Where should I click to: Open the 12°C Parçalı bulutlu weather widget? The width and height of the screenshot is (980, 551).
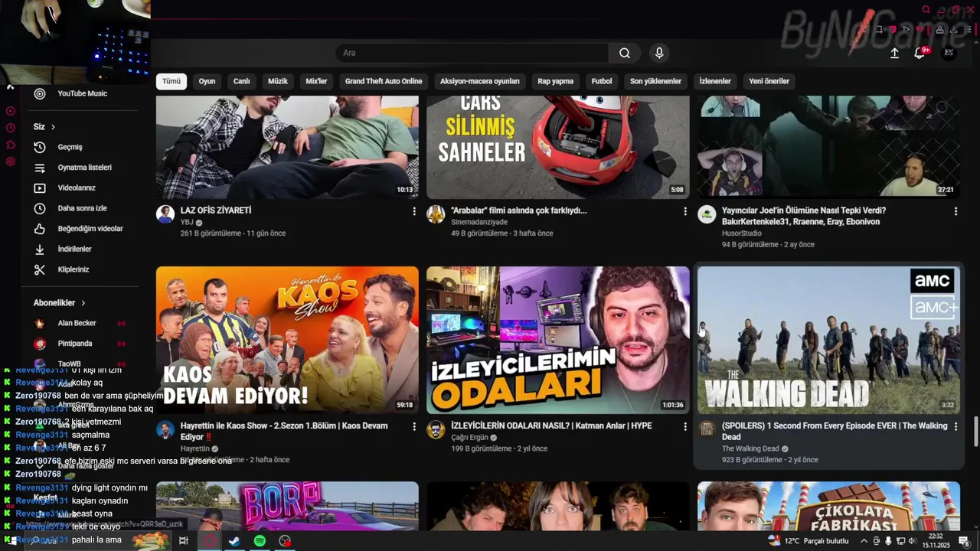(808, 541)
